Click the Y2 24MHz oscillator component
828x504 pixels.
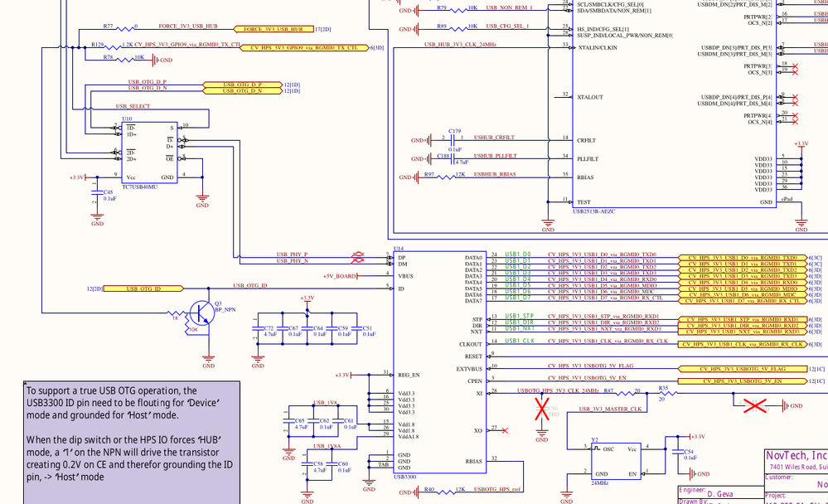[615, 461]
